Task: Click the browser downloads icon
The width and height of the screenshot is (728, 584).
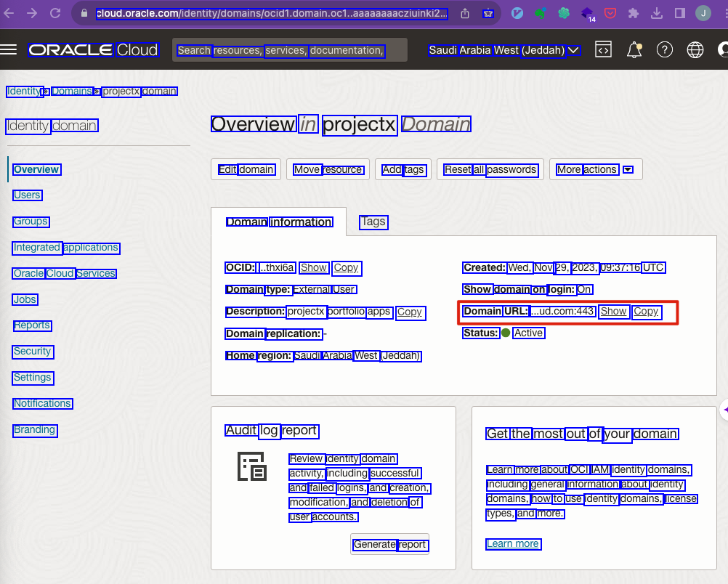Action: point(657,13)
